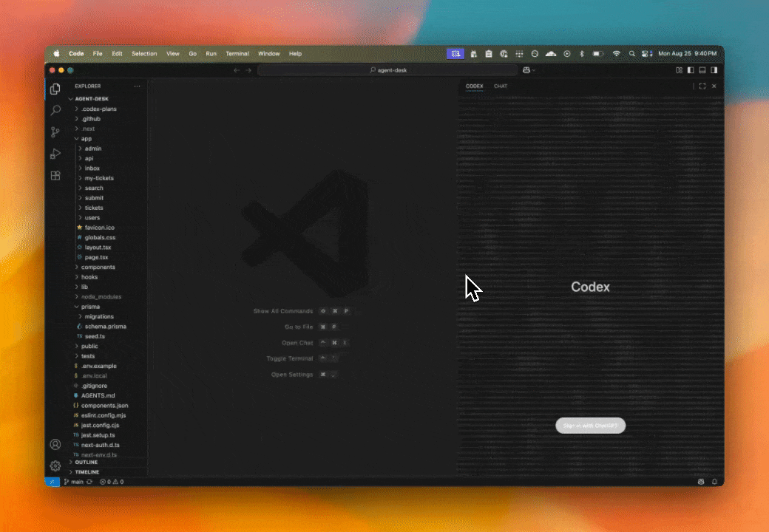Screen dimensions: 769x532
Task: Click the remote window indicator in status bar
Action: pyautogui.click(x=52, y=482)
